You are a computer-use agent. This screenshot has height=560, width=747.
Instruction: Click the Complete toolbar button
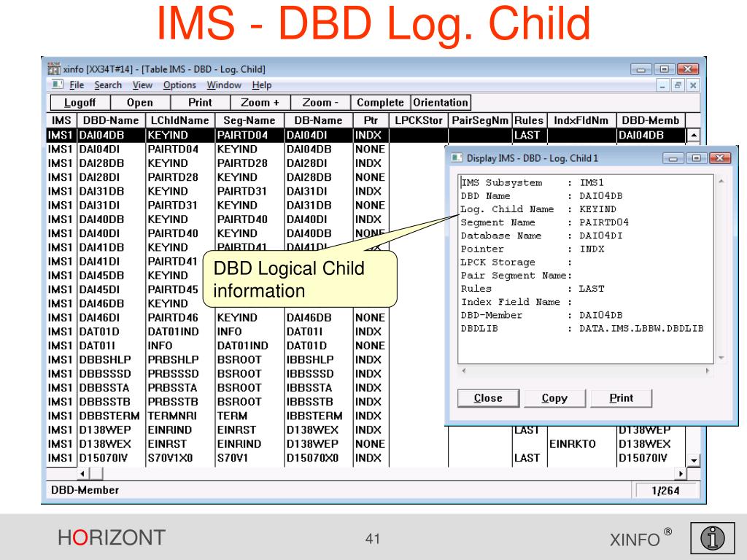pyautogui.click(x=380, y=102)
